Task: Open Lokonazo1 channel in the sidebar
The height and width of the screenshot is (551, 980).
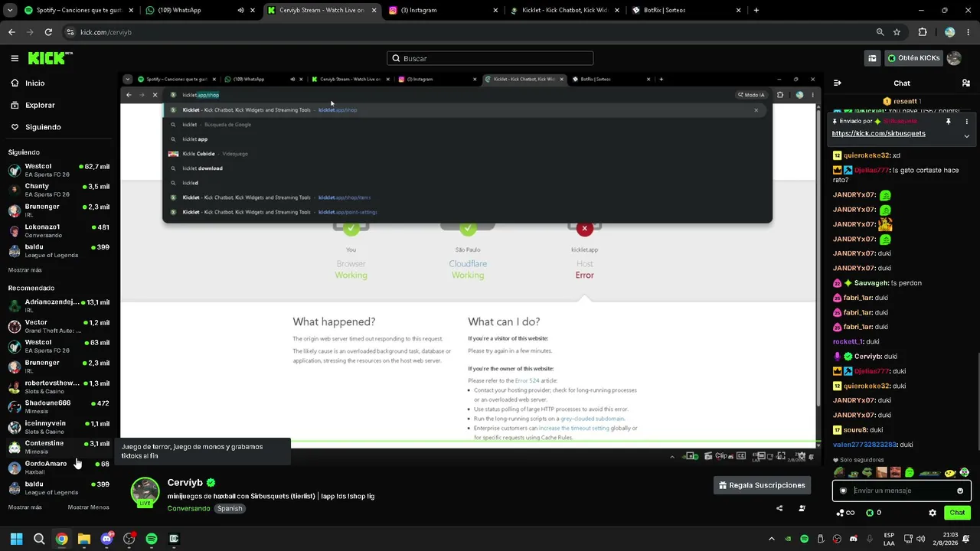Action: pyautogui.click(x=58, y=230)
